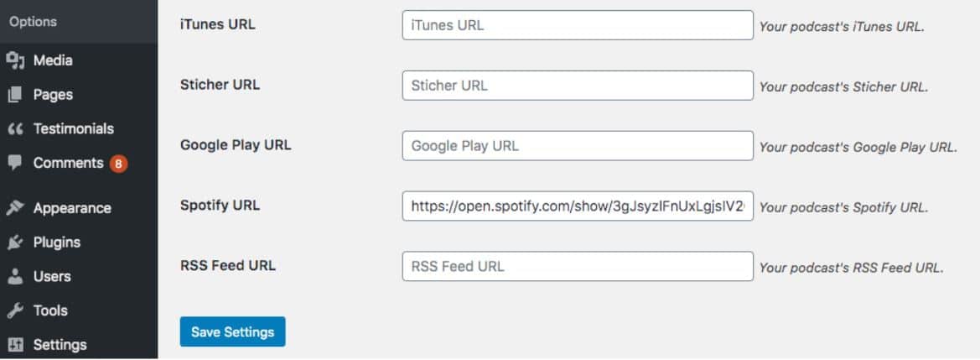
Task: Click the Users person icon
Action: (14, 276)
